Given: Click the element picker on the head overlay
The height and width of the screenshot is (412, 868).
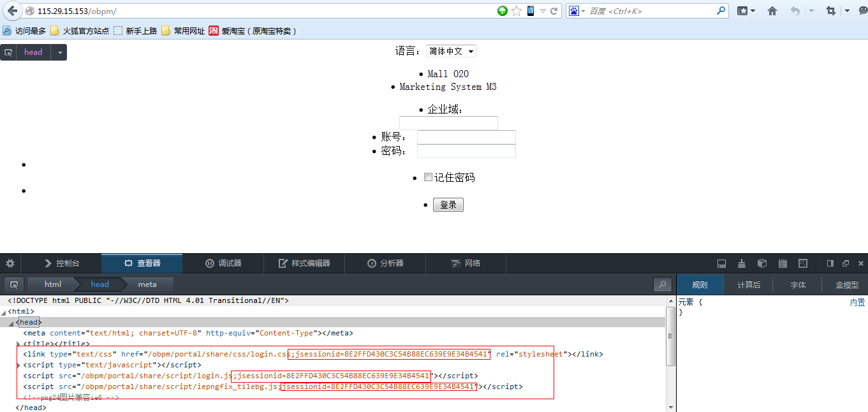Looking at the screenshot, I should coord(8,52).
